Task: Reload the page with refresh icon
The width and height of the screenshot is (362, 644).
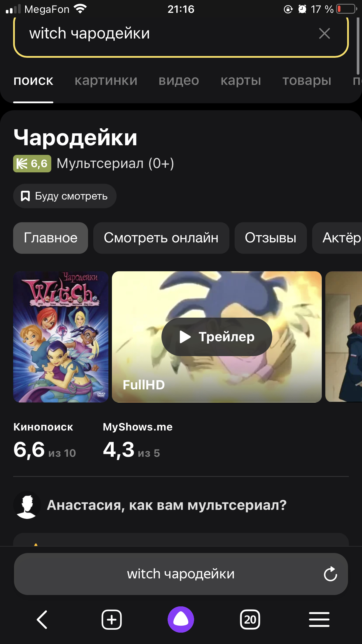Action: point(331,574)
